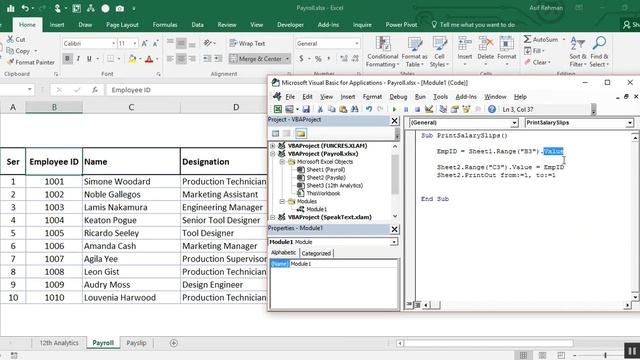
Task: Click the Cut button in Excel ribbon
Action: [x=16, y=40]
